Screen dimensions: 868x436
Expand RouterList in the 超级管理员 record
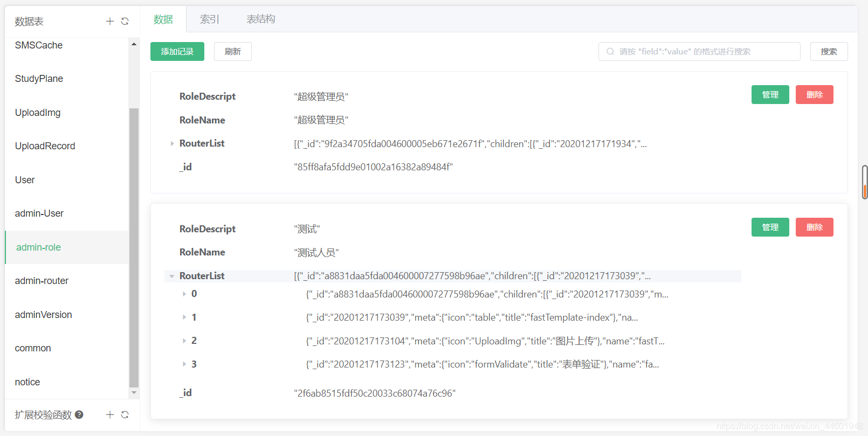coord(172,143)
